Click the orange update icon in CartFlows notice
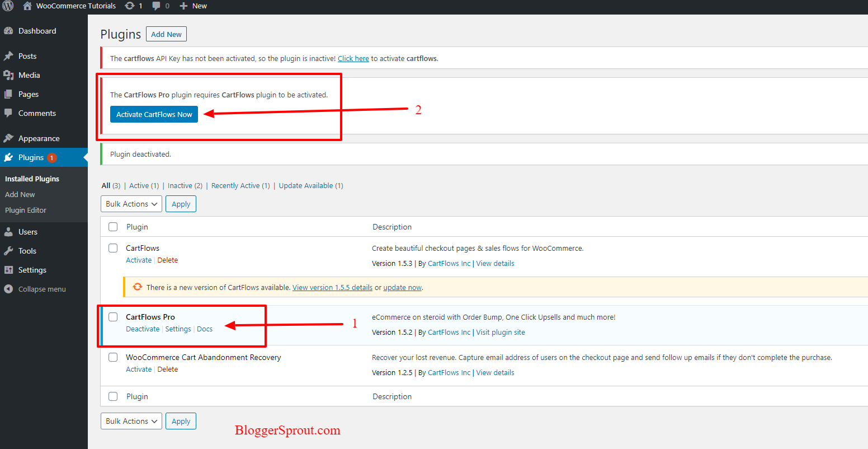The height and width of the screenshot is (449, 868). tap(137, 287)
